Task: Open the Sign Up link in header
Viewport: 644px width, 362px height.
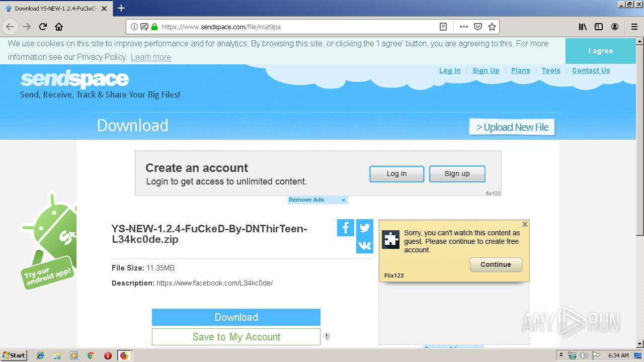Action: (x=486, y=70)
